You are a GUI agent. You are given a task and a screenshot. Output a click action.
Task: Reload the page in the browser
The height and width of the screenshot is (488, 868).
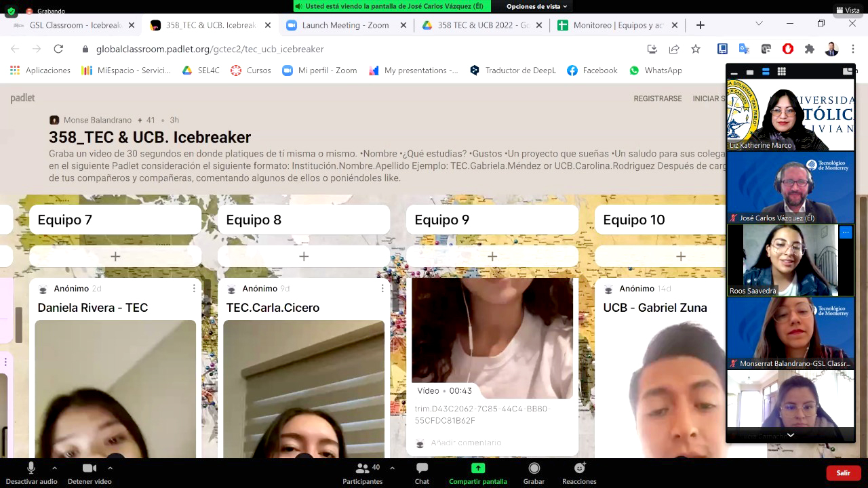[x=58, y=49]
